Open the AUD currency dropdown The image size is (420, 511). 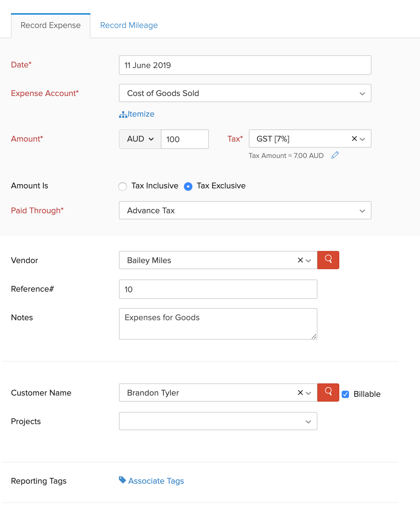[140, 139]
